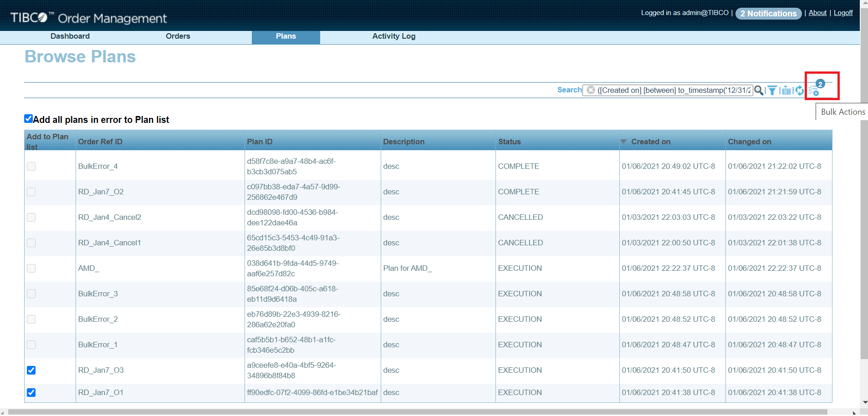Uncheck Add all plans in error checkbox

[29, 119]
